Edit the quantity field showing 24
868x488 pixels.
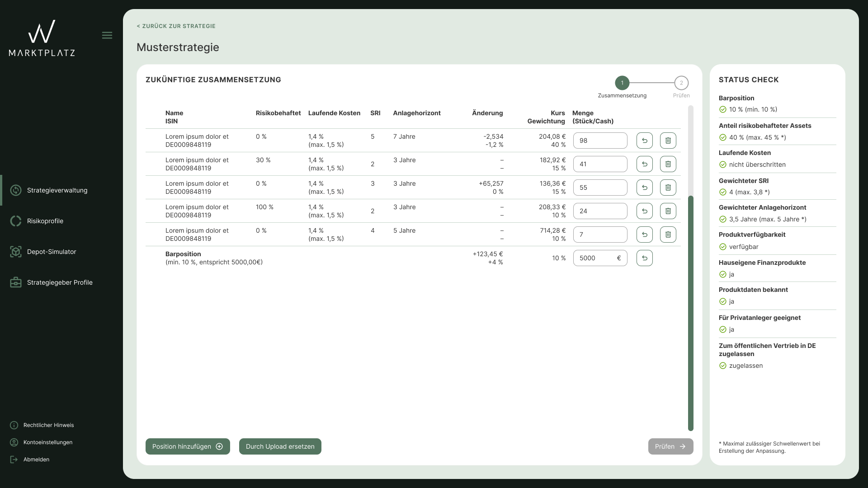[x=600, y=211]
